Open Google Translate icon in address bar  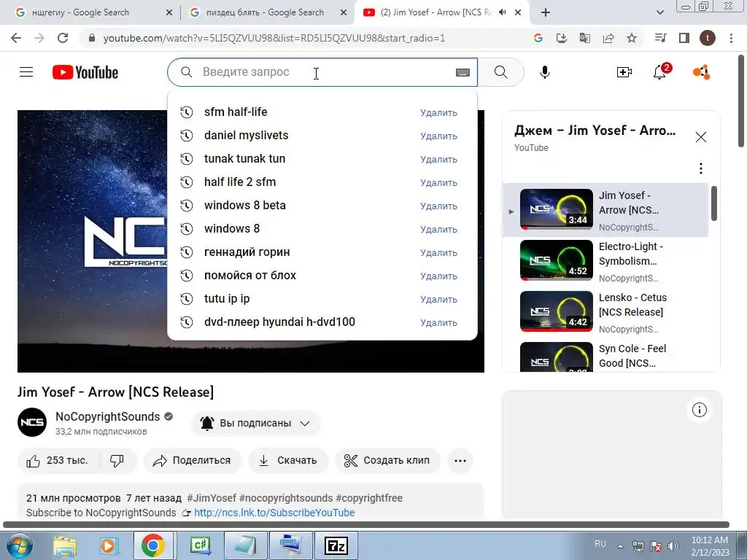pyautogui.click(x=585, y=38)
